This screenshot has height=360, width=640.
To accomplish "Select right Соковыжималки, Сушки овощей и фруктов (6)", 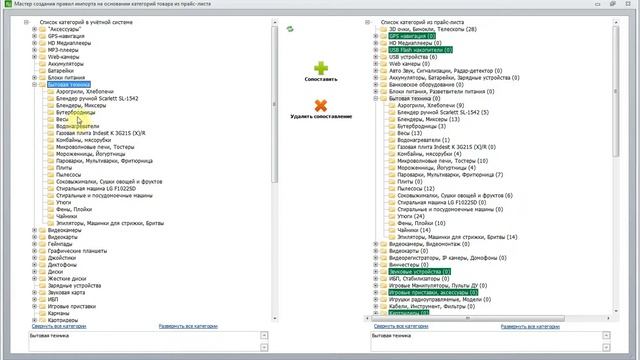I will (x=455, y=196).
